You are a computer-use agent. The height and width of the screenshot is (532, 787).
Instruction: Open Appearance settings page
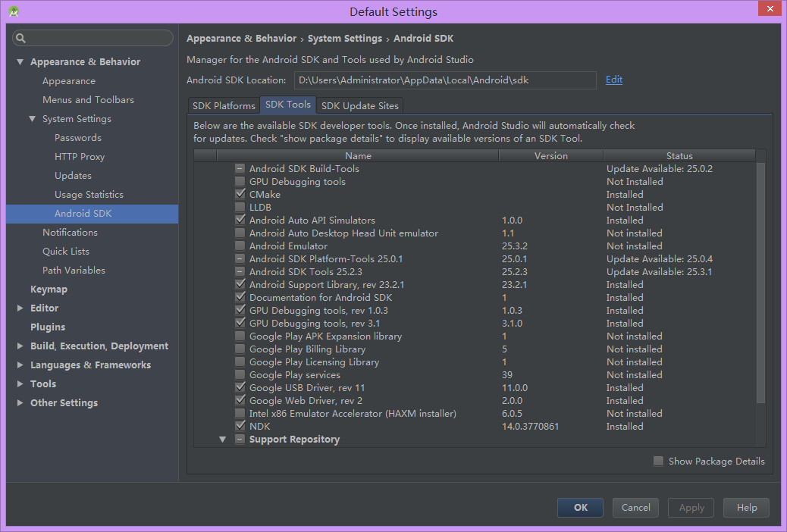click(69, 81)
